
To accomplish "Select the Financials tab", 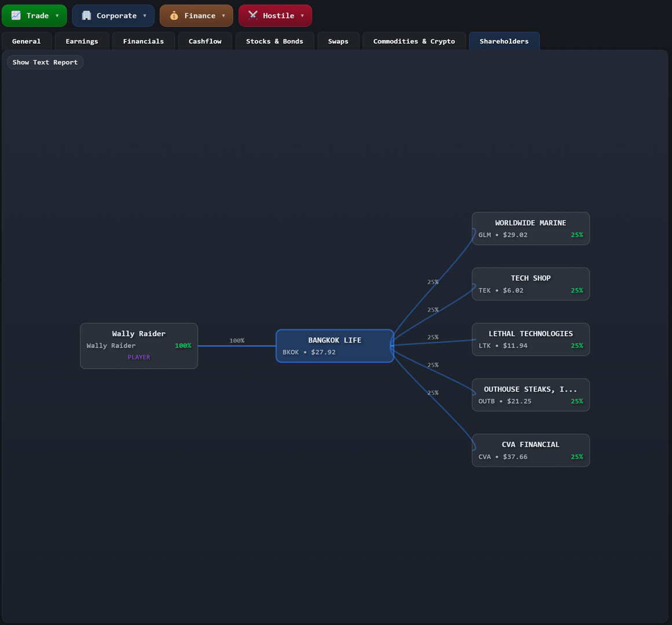I will pyautogui.click(x=143, y=41).
